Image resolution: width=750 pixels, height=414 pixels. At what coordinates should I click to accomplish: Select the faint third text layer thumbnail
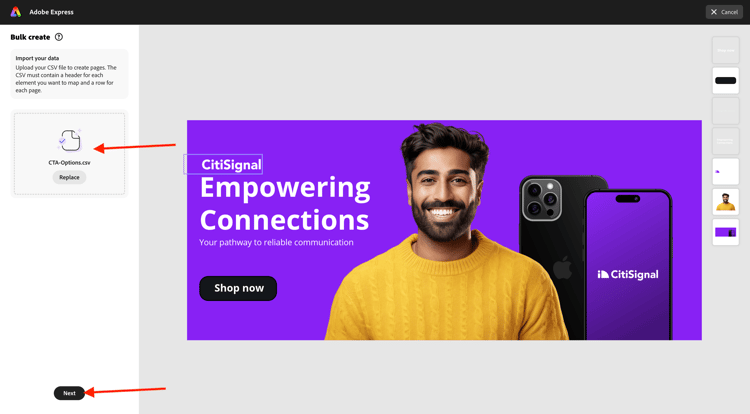[x=726, y=111]
